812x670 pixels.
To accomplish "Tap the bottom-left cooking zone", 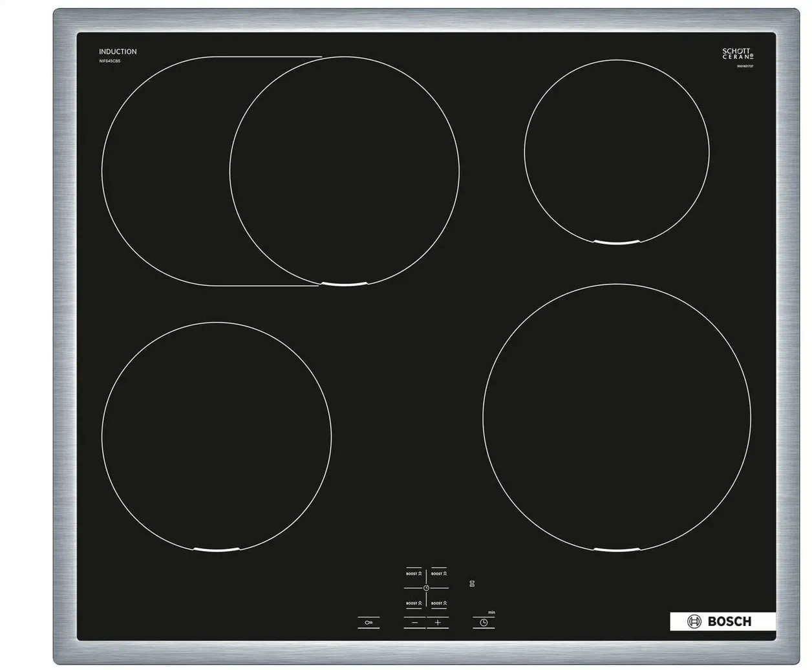I will (x=217, y=436).
